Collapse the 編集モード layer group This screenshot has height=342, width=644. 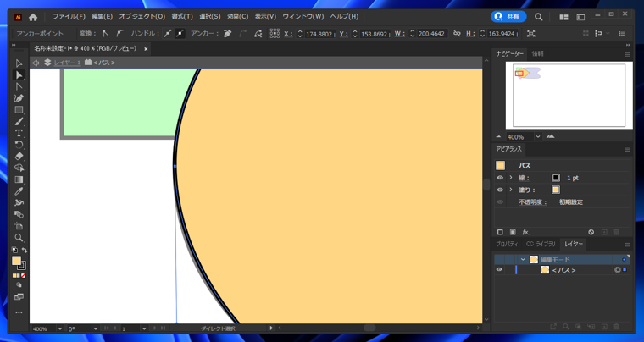(x=523, y=260)
